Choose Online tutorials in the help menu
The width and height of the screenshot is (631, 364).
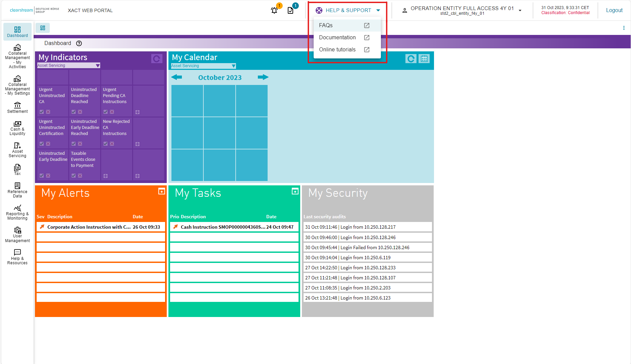(337, 50)
